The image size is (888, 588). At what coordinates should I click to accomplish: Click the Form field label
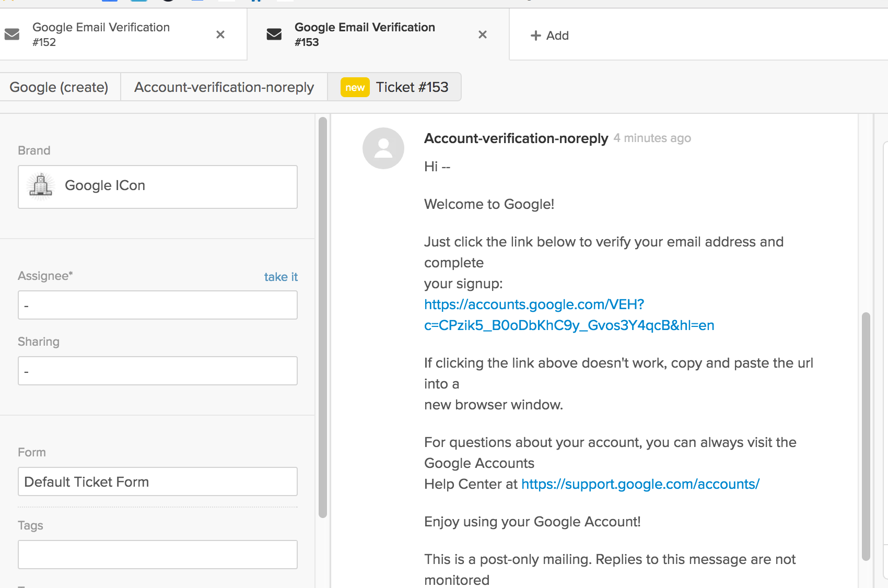(32, 452)
